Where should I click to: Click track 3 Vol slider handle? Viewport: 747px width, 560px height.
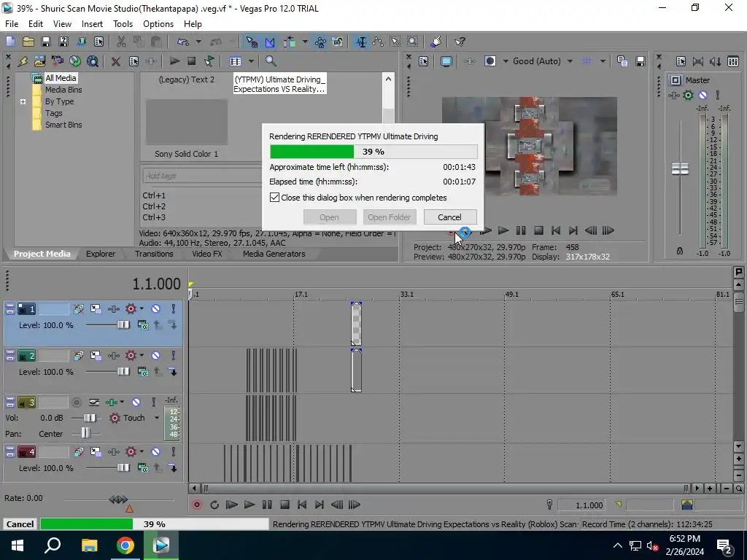point(89,418)
